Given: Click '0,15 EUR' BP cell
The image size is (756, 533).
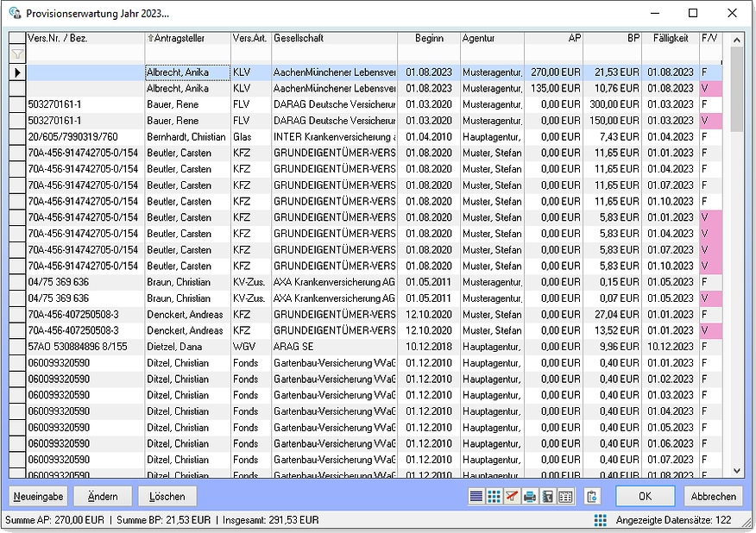Looking at the screenshot, I should coord(613,282).
